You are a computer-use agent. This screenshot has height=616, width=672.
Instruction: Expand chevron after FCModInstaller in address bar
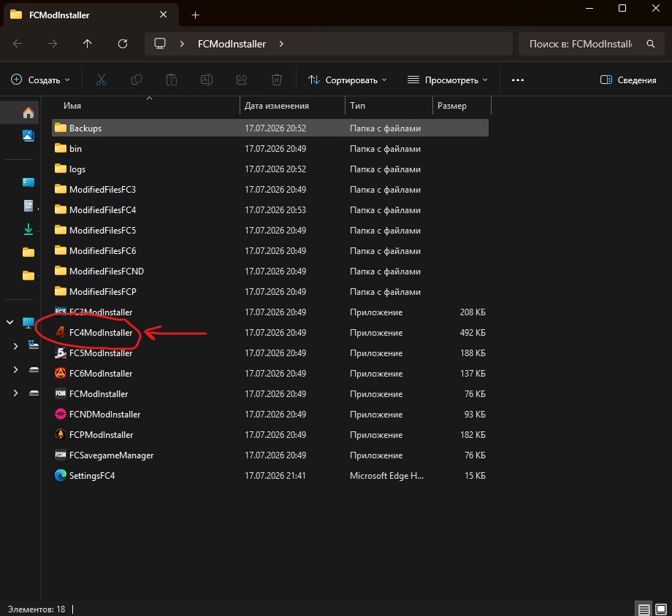(281, 44)
